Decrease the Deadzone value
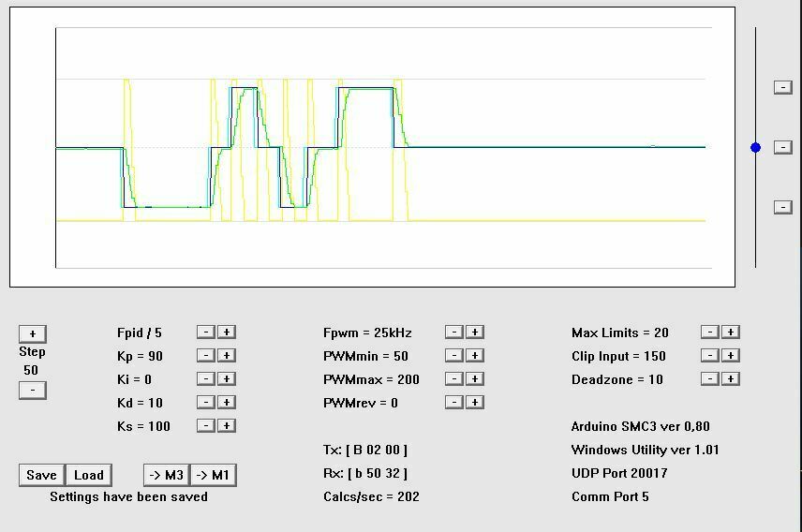The image size is (802, 532). (709, 379)
